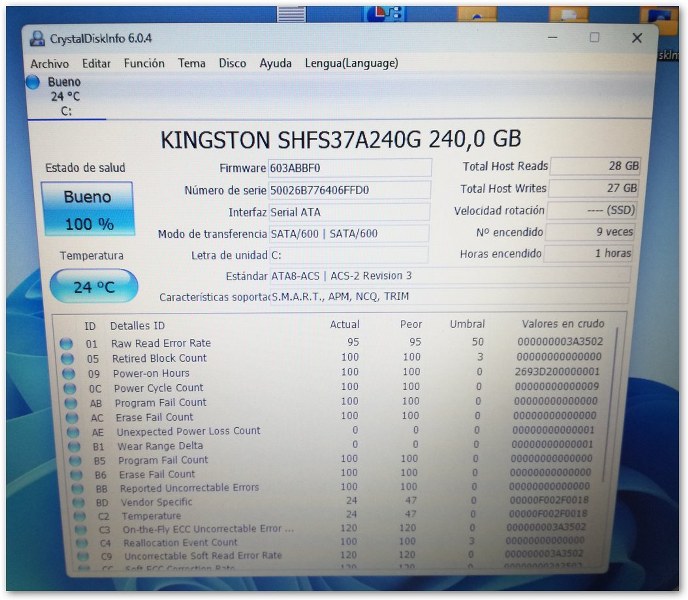The height and width of the screenshot is (600, 688).
Task: Click status orb of AC Erase Fail Count row
Action: click(x=72, y=418)
